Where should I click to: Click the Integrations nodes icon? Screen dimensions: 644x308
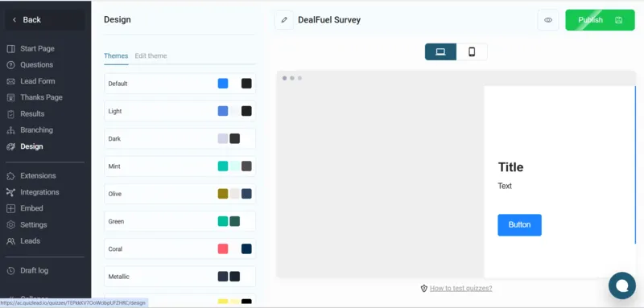click(11, 192)
